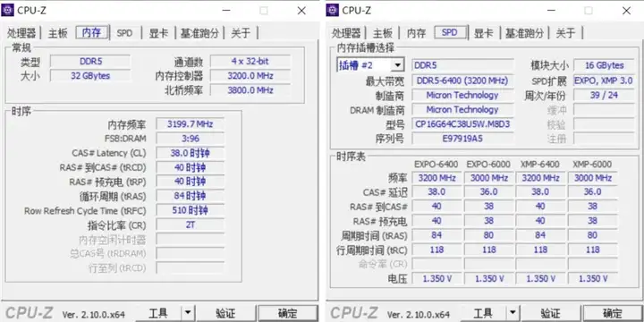Click the CPU-Z app icon in right window
644x322 pixels.
click(332, 10)
